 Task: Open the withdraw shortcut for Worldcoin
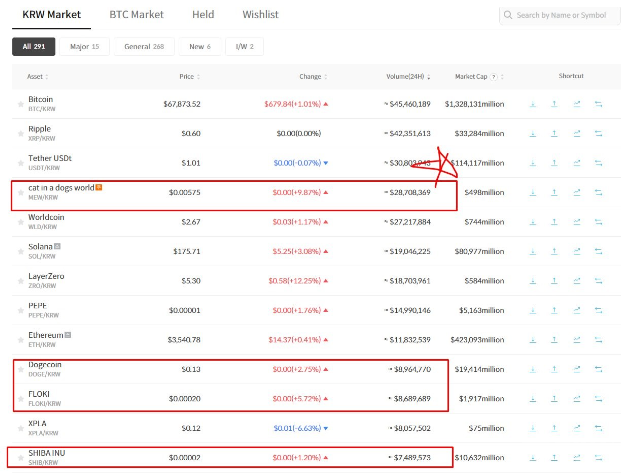point(554,222)
